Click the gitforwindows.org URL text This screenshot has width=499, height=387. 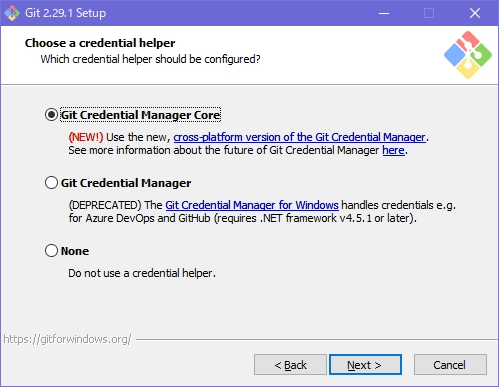coord(67,339)
